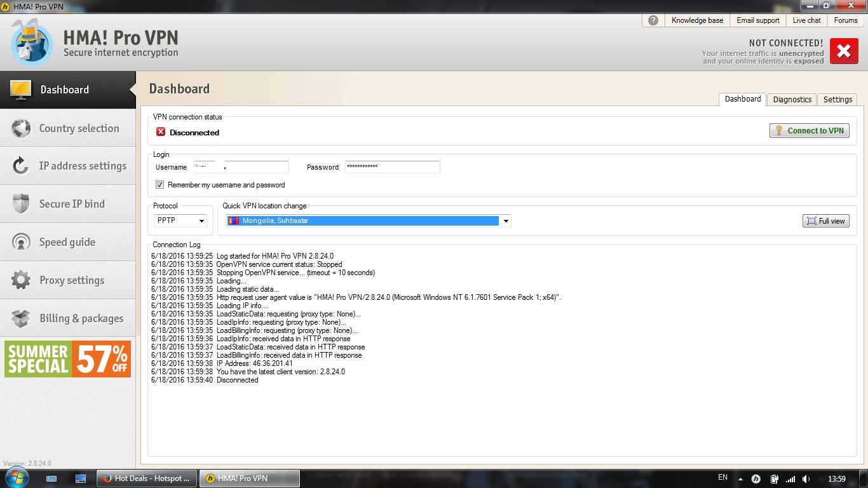Open Billing & packages section
The height and width of the screenshot is (488, 868).
tap(68, 318)
